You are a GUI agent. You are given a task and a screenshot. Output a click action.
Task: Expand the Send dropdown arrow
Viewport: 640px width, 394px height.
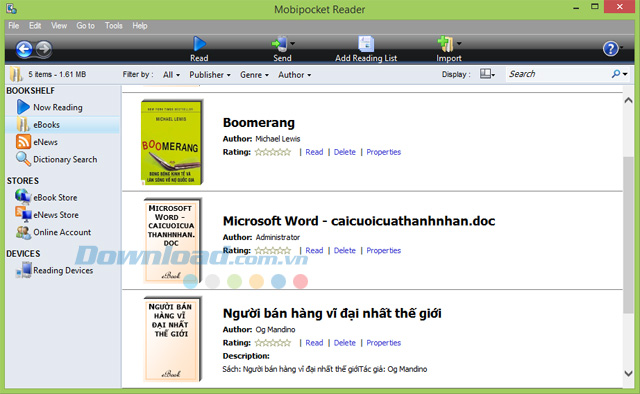point(293,43)
